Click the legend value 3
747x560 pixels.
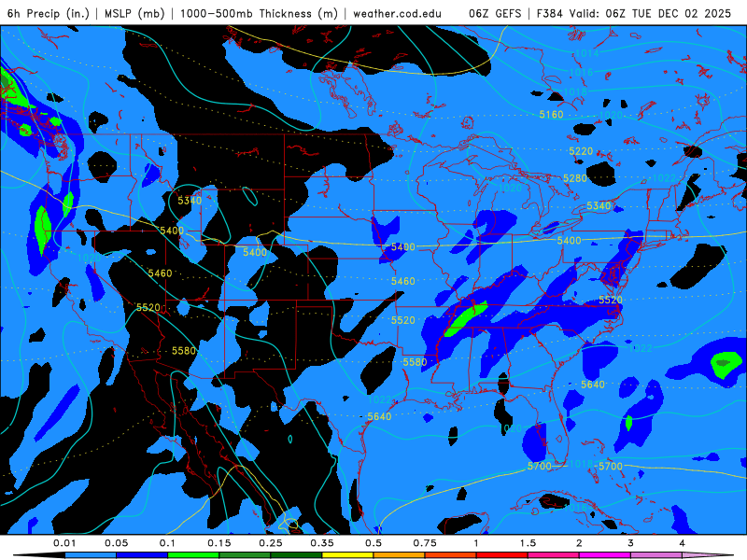[631, 543]
